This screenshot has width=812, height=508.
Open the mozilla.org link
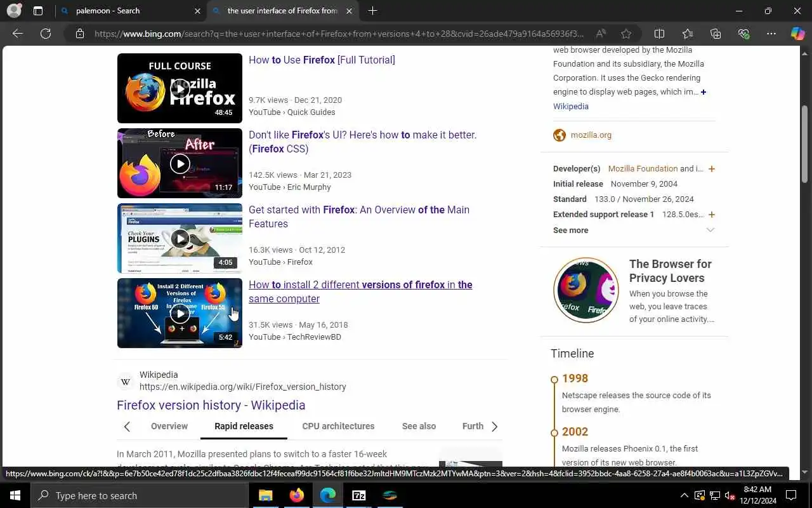[x=591, y=135]
